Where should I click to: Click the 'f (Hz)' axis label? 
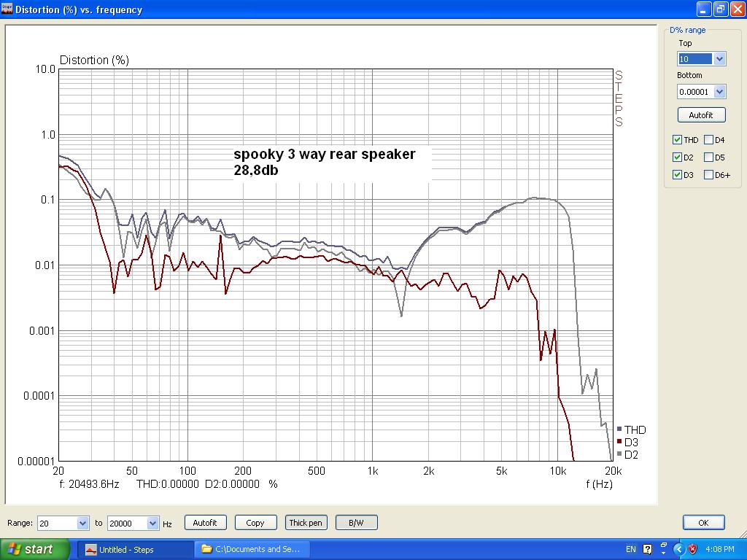(x=600, y=484)
